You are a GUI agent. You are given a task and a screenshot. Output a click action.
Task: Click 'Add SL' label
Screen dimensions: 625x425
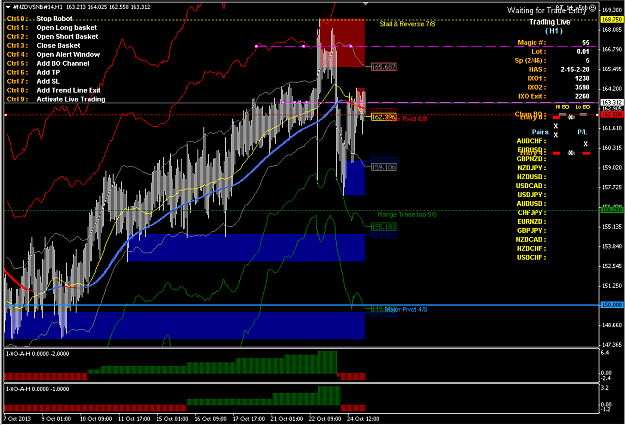(x=48, y=81)
